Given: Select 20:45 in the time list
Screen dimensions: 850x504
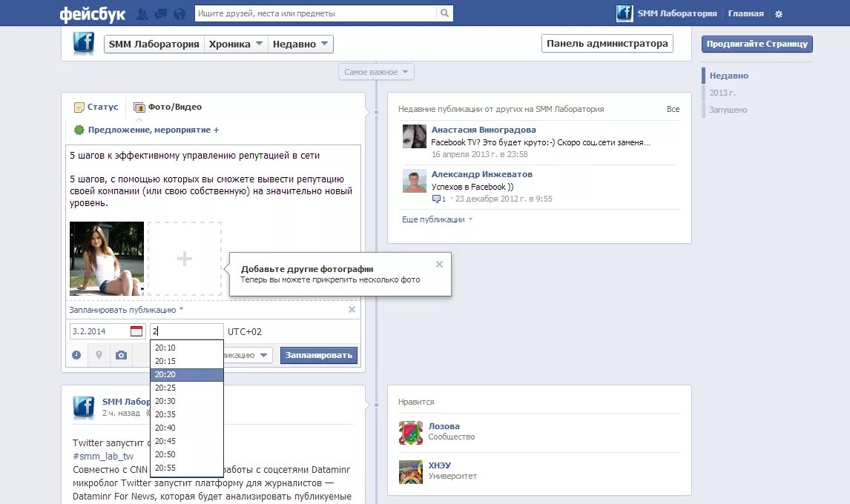Looking at the screenshot, I should coord(186,441).
